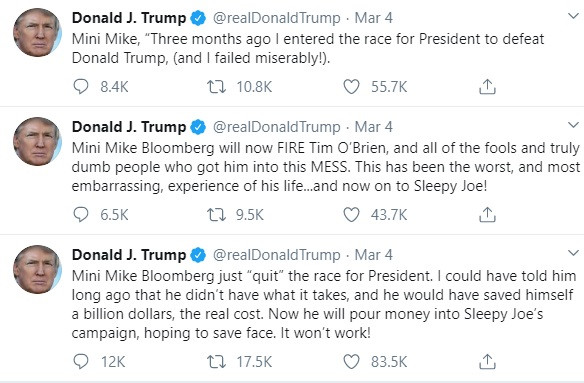584x383 pixels.
Task: Click the Mar 4 timestamp on the first tweet
Action: 374,18
